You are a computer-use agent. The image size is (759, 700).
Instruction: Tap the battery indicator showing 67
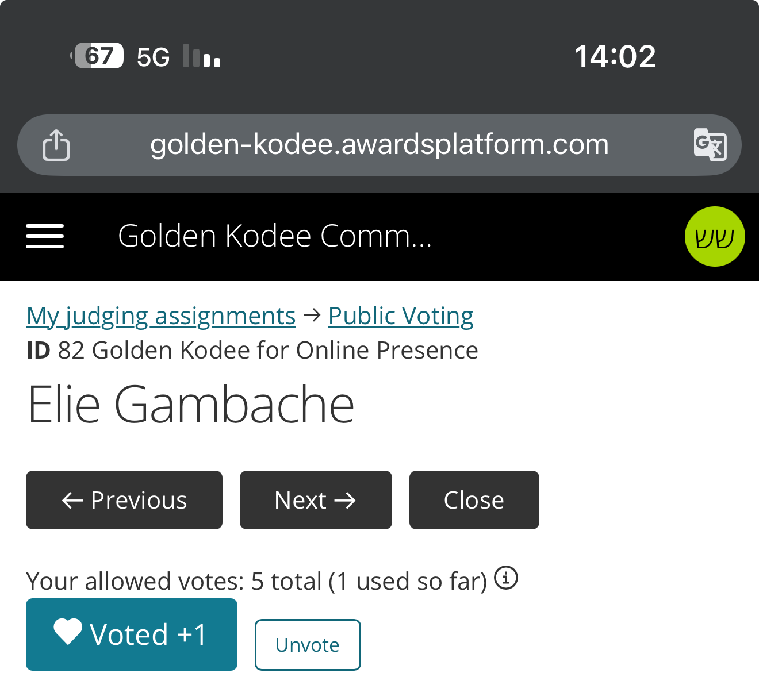(98, 56)
